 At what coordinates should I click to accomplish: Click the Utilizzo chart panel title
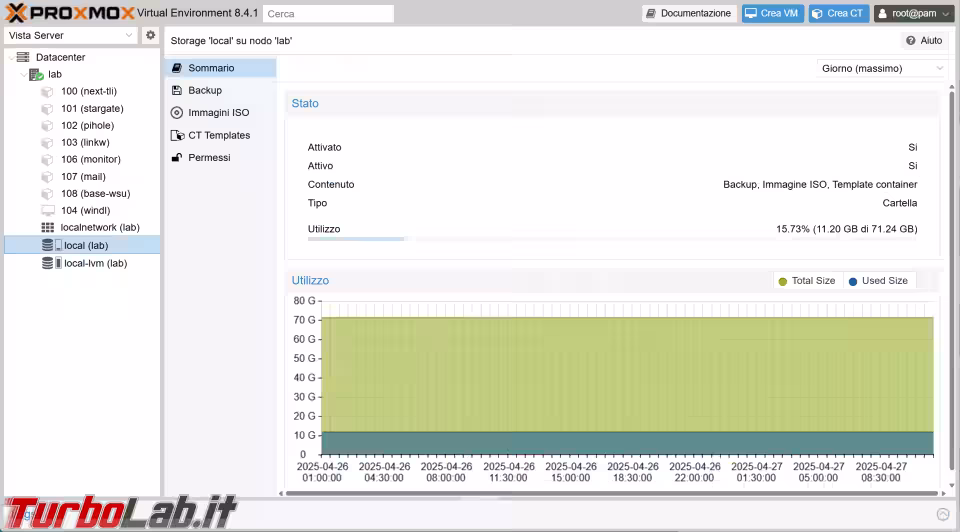pos(310,280)
